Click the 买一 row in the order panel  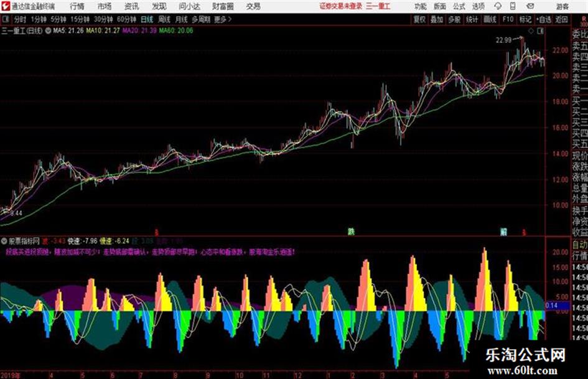(579, 101)
